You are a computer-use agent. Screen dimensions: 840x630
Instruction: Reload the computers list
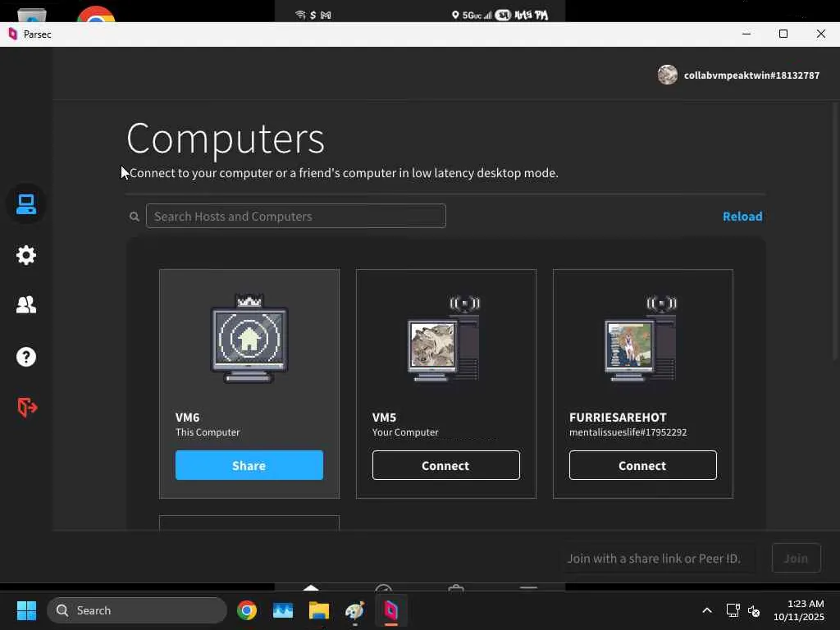(x=742, y=217)
